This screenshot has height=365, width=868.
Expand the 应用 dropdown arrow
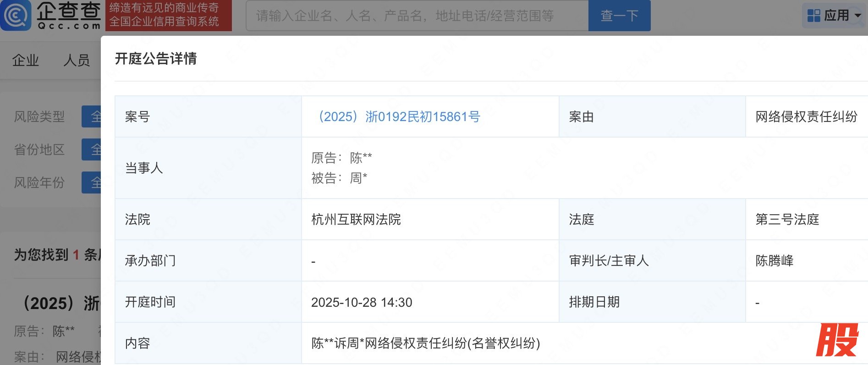(858, 16)
